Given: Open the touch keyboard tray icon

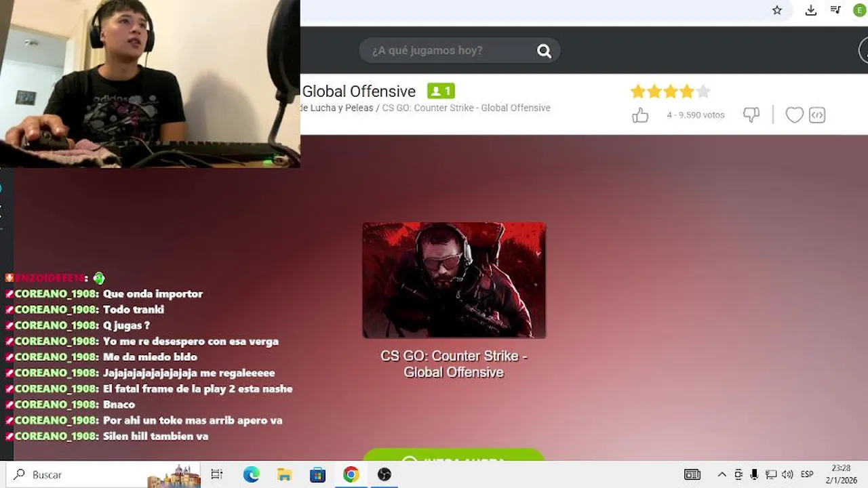Looking at the screenshot, I should point(692,474).
